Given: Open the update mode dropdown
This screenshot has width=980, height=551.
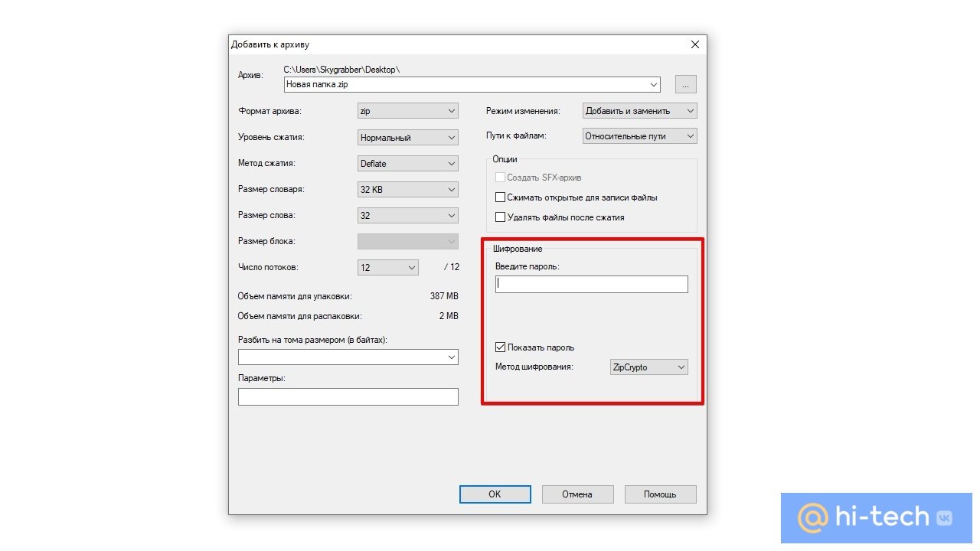Looking at the screenshot, I should click(x=639, y=111).
